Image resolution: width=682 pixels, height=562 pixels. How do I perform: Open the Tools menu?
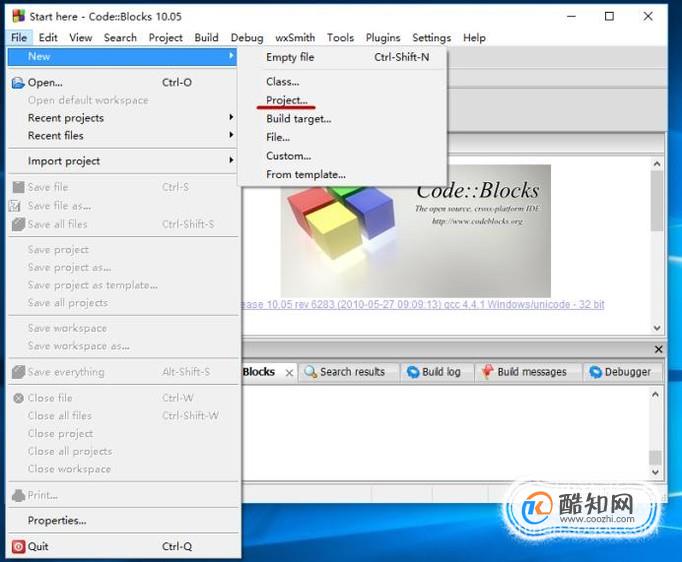340,38
